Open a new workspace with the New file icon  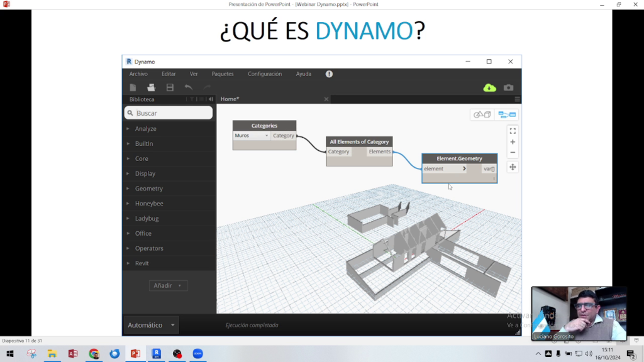click(133, 87)
